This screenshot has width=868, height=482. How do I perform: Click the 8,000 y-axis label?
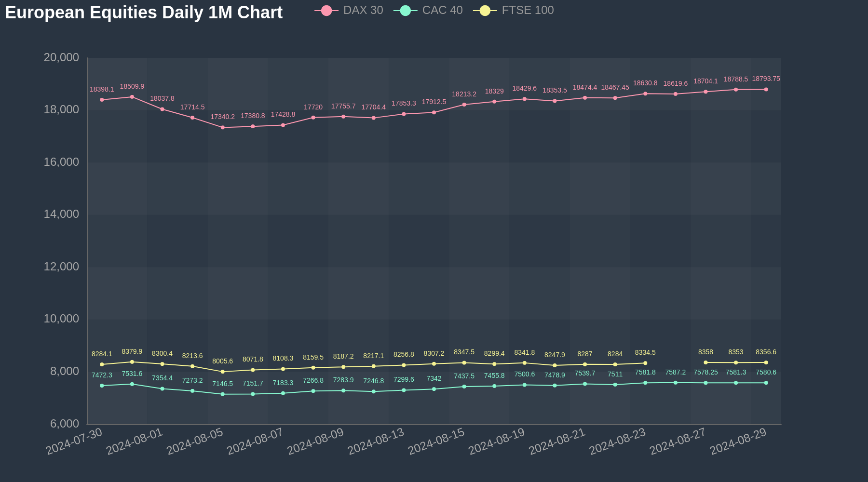click(65, 371)
